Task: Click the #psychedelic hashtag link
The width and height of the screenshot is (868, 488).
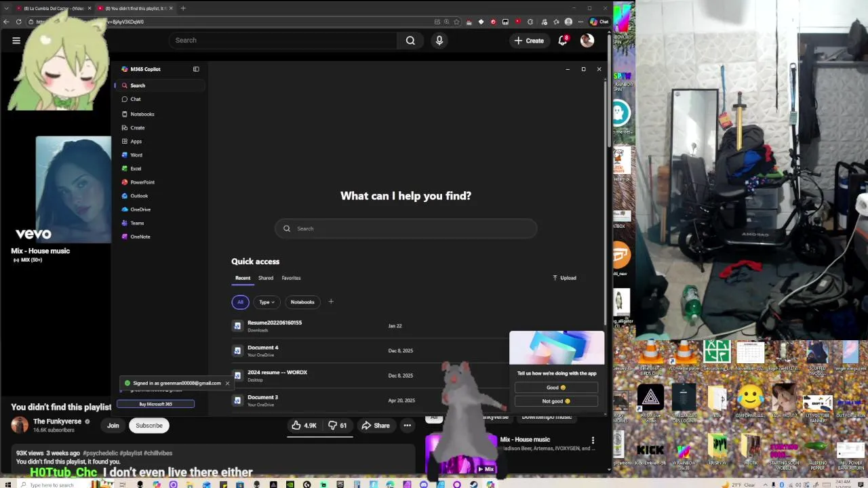Action: (100, 453)
